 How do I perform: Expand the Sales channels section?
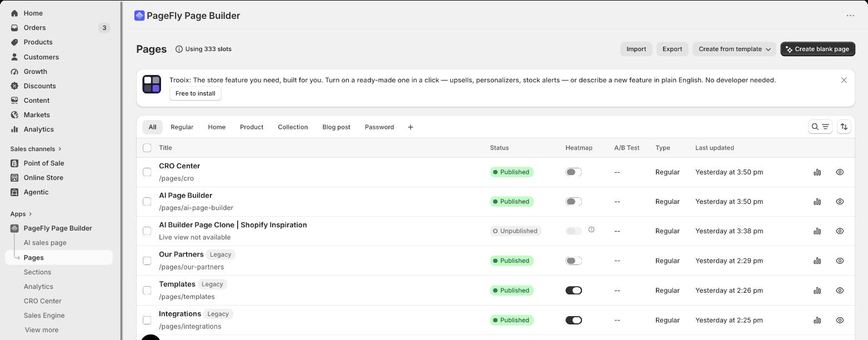pyautogui.click(x=36, y=149)
